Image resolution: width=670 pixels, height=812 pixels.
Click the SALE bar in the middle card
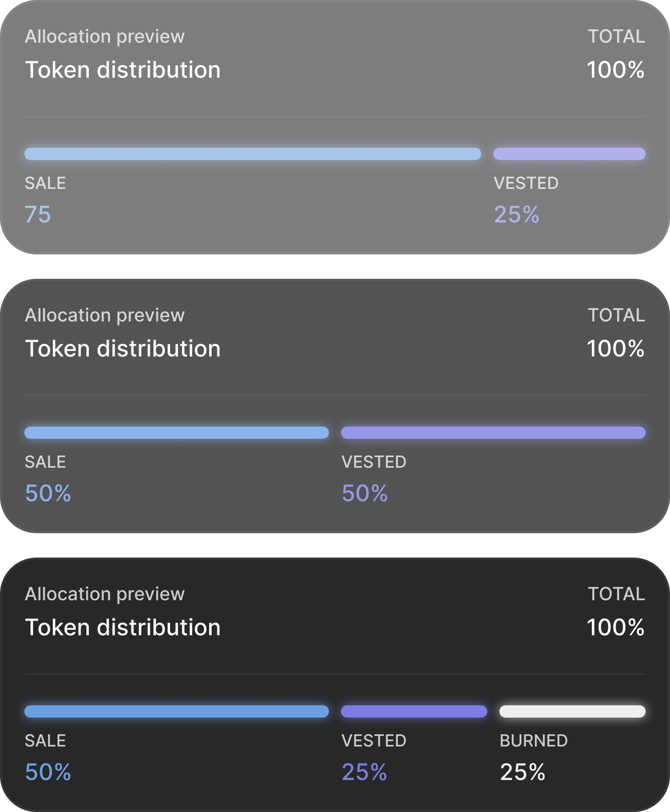tap(177, 433)
